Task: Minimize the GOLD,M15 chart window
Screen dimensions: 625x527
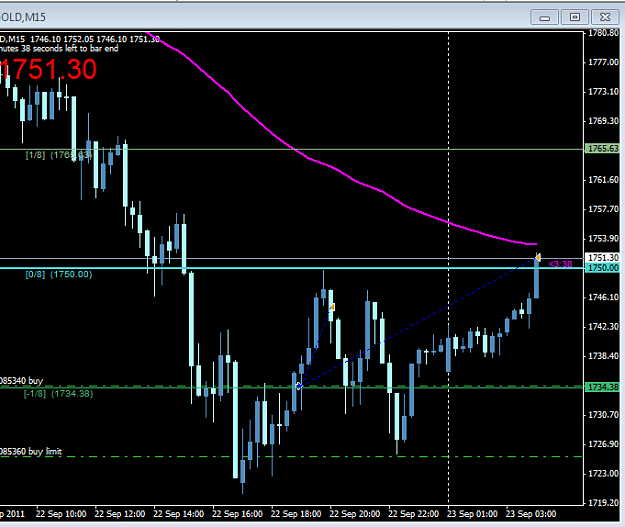Action: point(544,17)
